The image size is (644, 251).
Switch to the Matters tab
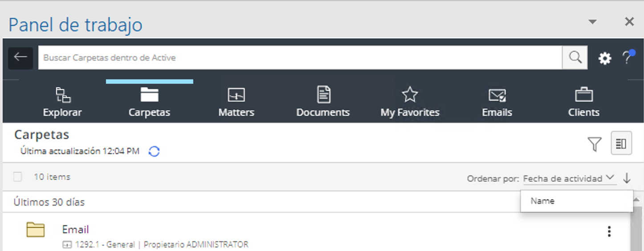236,102
